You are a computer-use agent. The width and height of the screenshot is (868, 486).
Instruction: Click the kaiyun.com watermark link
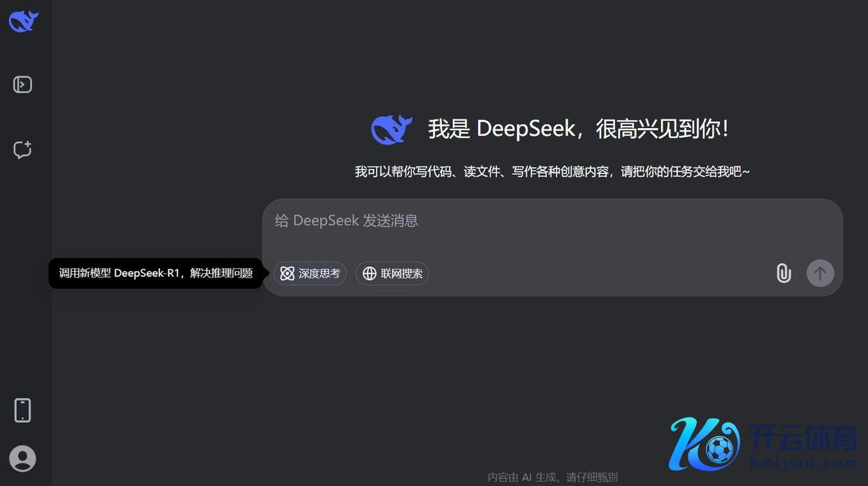click(803, 463)
